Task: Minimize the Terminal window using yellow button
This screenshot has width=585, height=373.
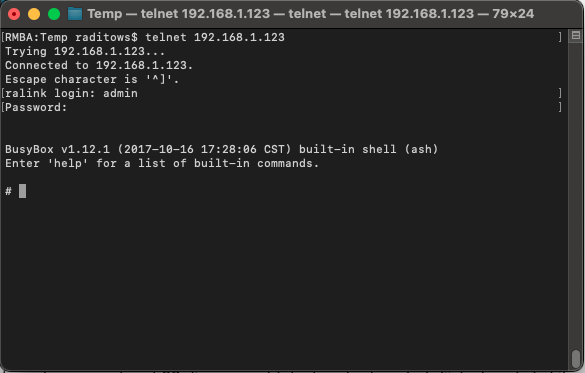Action: click(x=34, y=15)
